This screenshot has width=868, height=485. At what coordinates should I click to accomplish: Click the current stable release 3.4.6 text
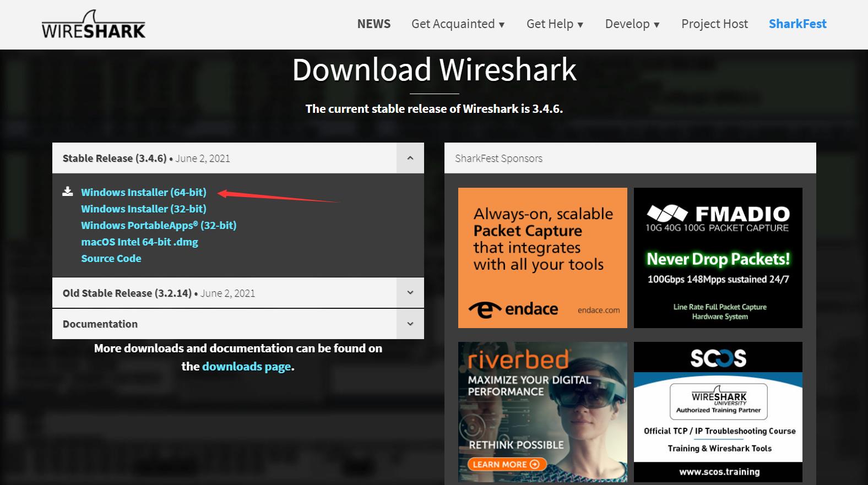[434, 109]
